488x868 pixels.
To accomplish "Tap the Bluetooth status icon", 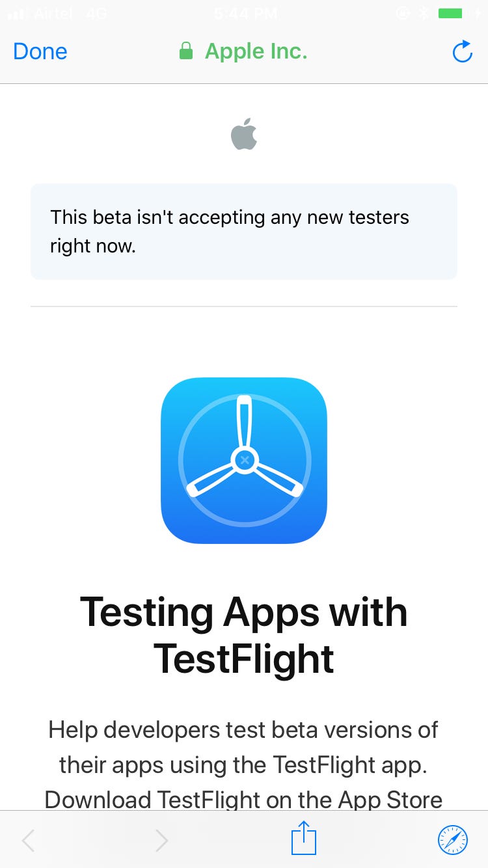I will pos(423,13).
